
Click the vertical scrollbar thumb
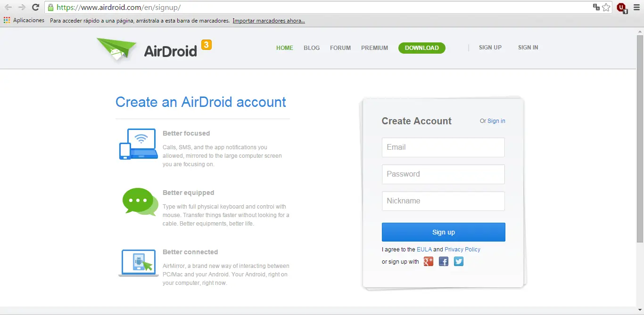640,139
